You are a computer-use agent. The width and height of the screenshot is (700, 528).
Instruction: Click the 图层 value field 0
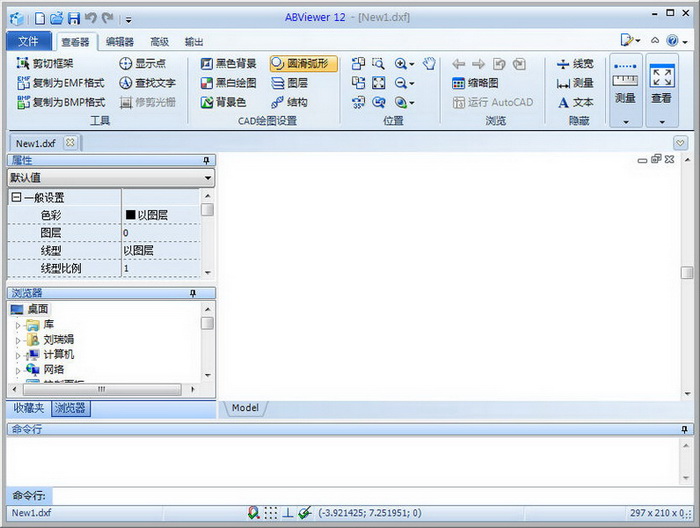[161, 233]
